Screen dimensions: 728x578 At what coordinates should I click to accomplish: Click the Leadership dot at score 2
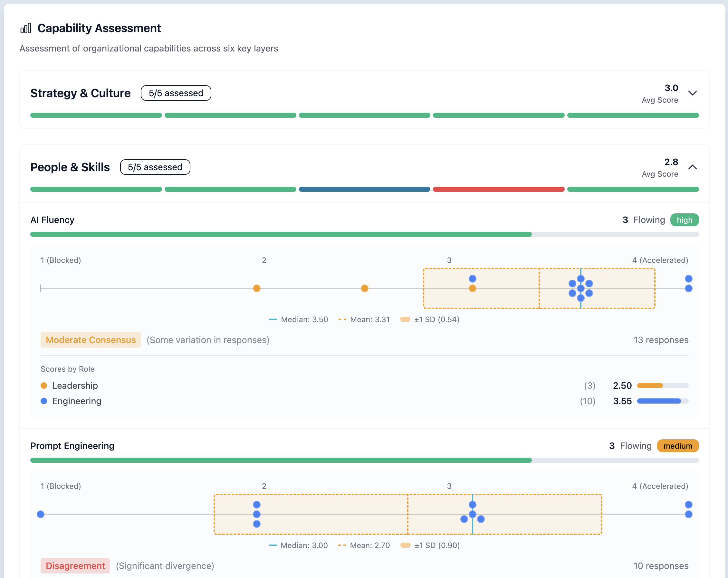(256, 288)
